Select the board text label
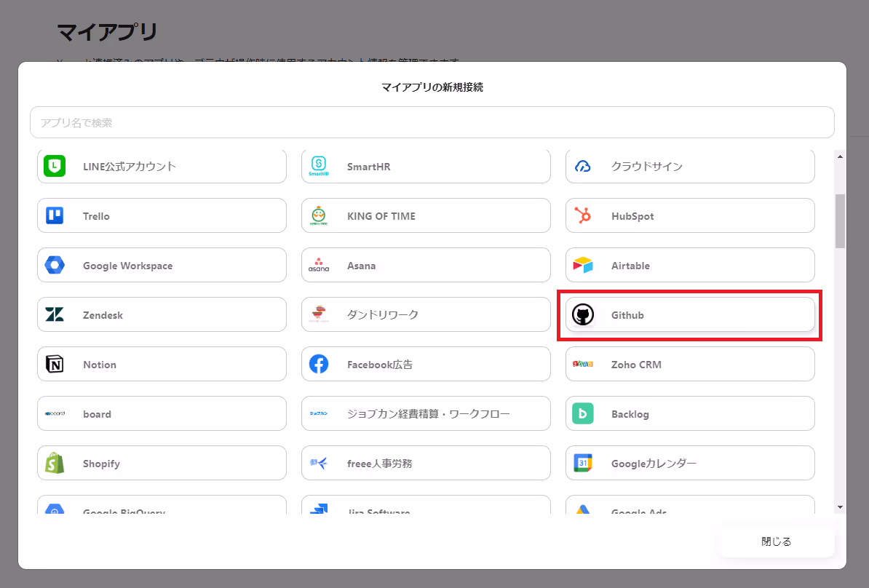The width and height of the screenshot is (869, 588). coord(97,415)
